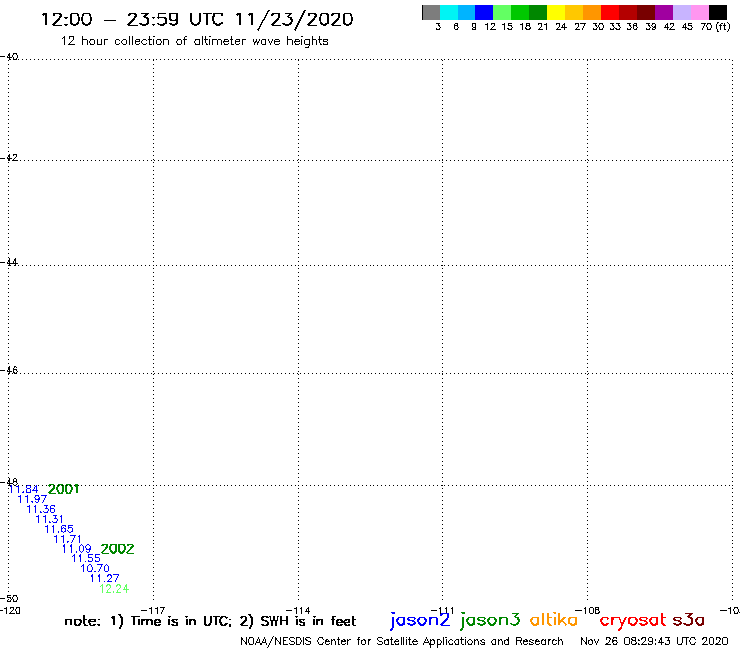740x650 pixels.
Task: Click the jason2 satellite legend label
Action: (420, 620)
